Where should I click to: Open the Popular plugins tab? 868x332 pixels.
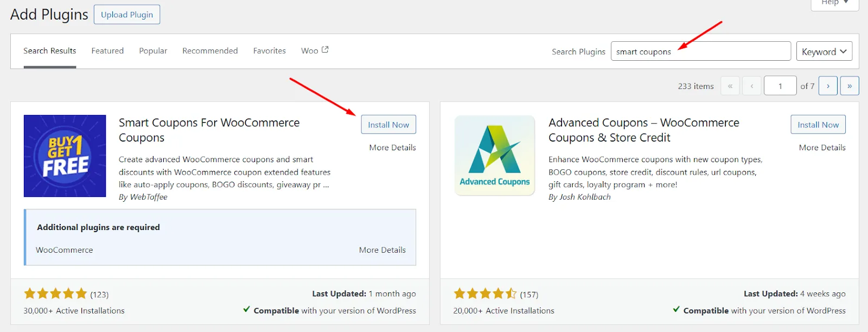point(153,51)
